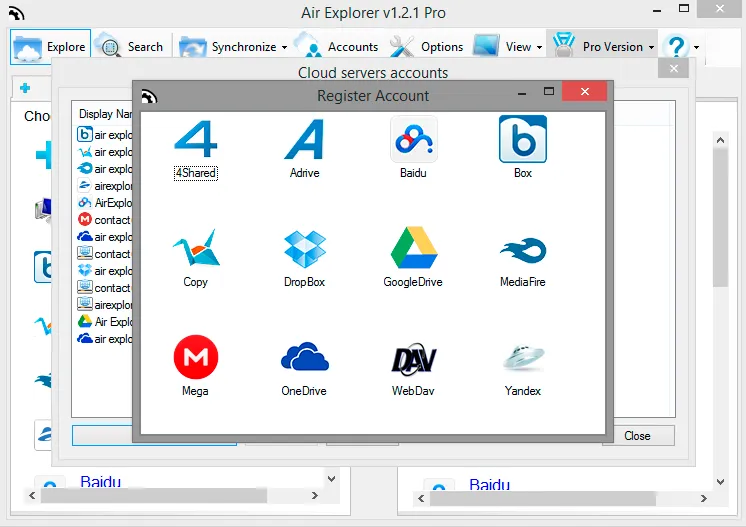Expand the Synchronize dropdown arrow
This screenshot has height=527, width=746.
[x=284, y=48]
